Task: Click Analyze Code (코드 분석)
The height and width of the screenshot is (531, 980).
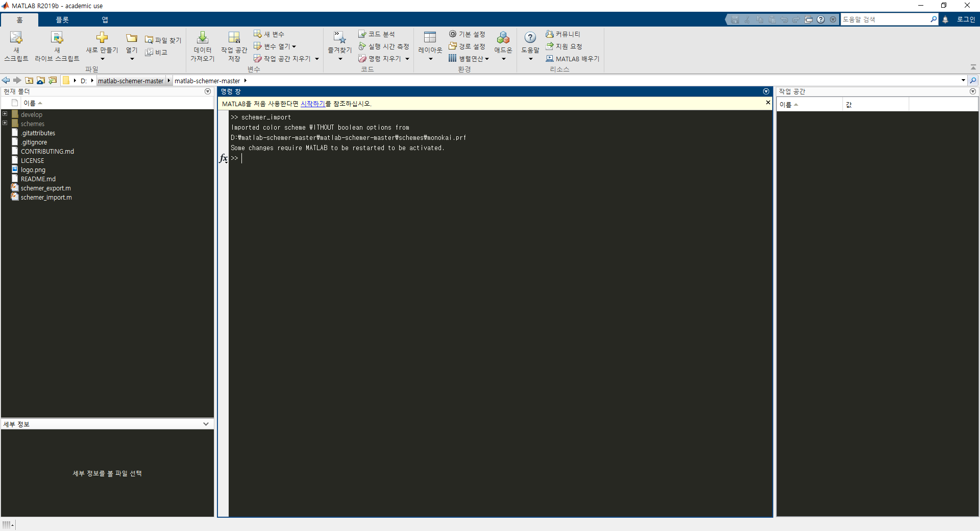Action: [x=377, y=34]
